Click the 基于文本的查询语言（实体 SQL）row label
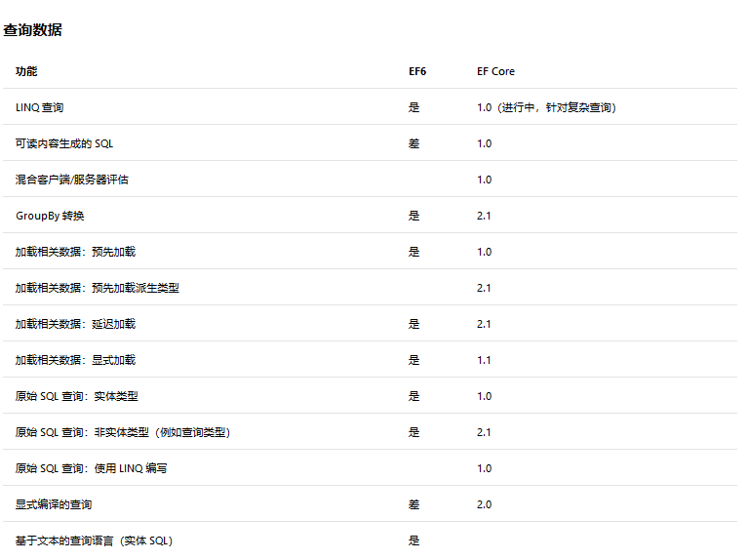The width and height of the screenshot is (747, 560). click(x=95, y=540)
